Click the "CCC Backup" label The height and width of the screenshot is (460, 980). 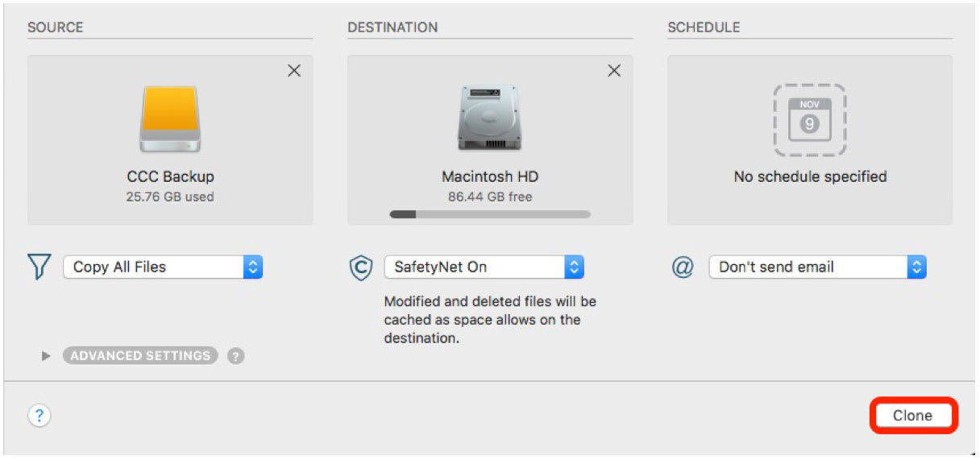[170, 176]
